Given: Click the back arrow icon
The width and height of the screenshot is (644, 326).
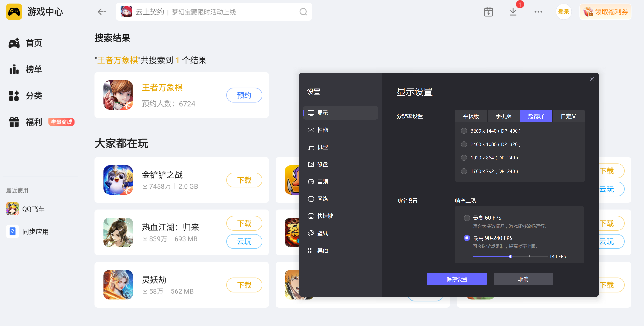Looking at the screenshot, I should [102, 12].
